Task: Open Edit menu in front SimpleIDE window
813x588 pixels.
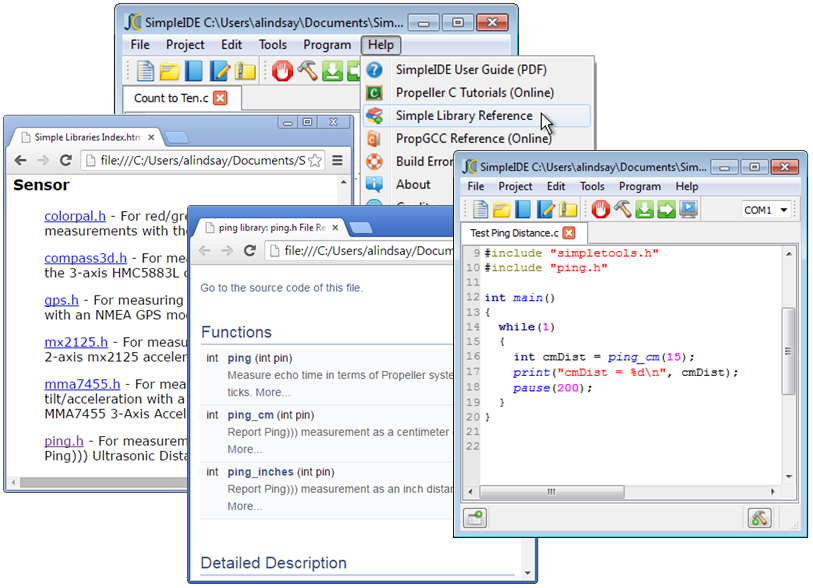Action: [556, 186]
